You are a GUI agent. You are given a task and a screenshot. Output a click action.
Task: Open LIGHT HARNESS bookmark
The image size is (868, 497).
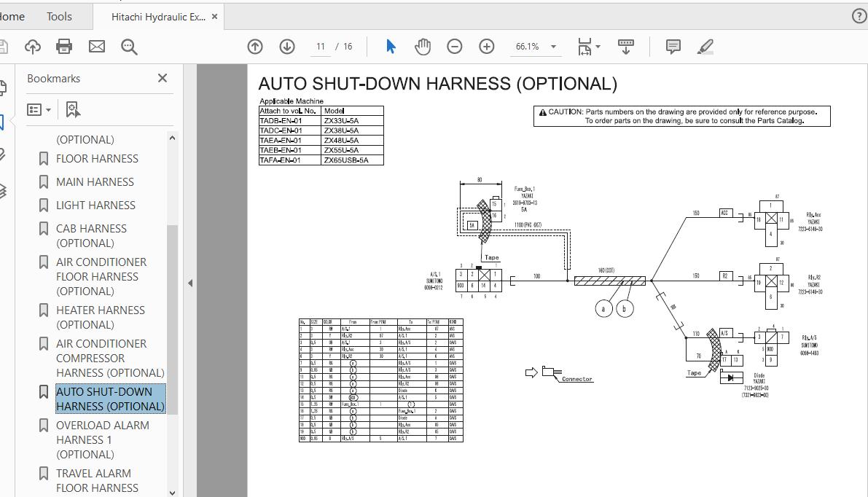(x=95, y=206)
